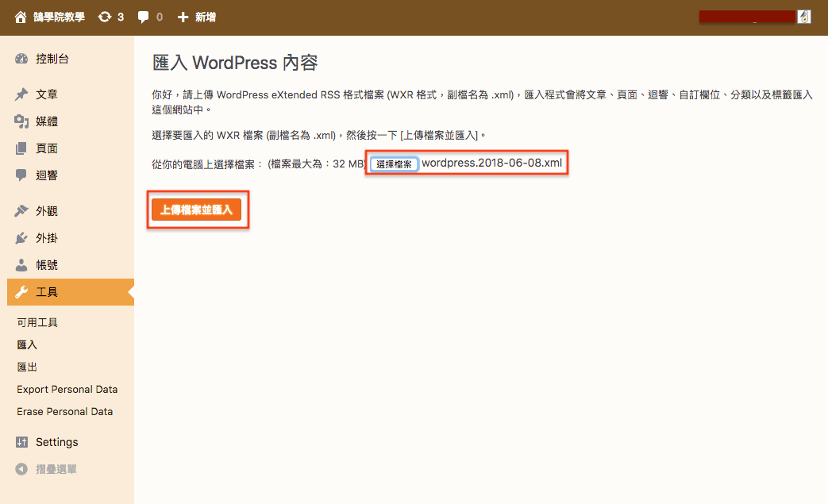The width and height of the screenshot is (828, 504).
Task: Open 文章 posts via the pin icon
Action: 21,94
